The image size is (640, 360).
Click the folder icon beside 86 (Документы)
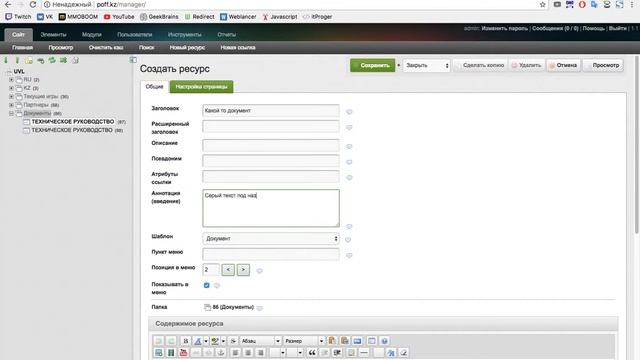(x=207, y=307)
